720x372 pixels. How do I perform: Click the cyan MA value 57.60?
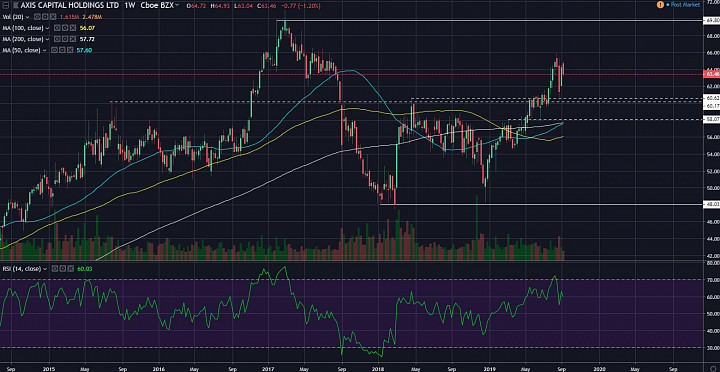84,50
